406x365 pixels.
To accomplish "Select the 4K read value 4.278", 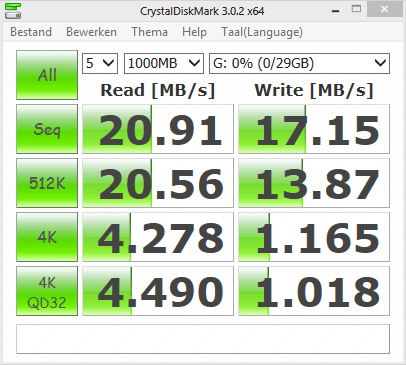I will point(158,237).
